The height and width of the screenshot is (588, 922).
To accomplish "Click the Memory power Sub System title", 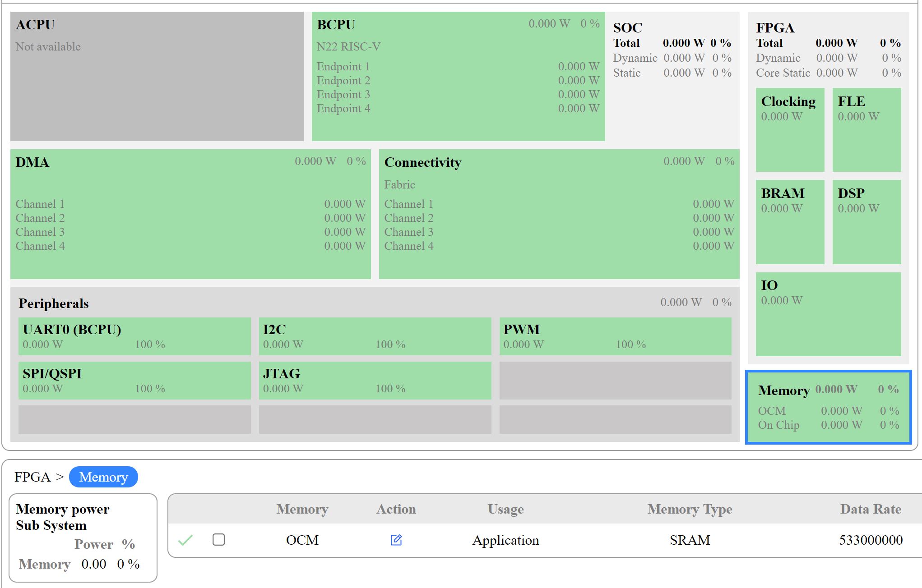I will pyautogui.click(x=62, y=517).
